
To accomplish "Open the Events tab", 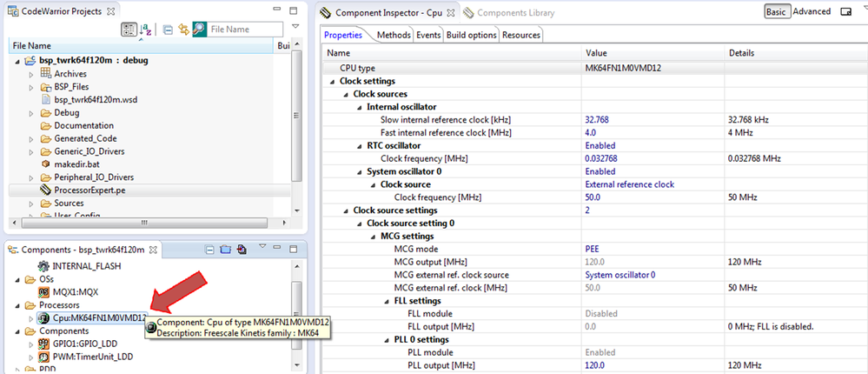I will (x=428, y=35).
